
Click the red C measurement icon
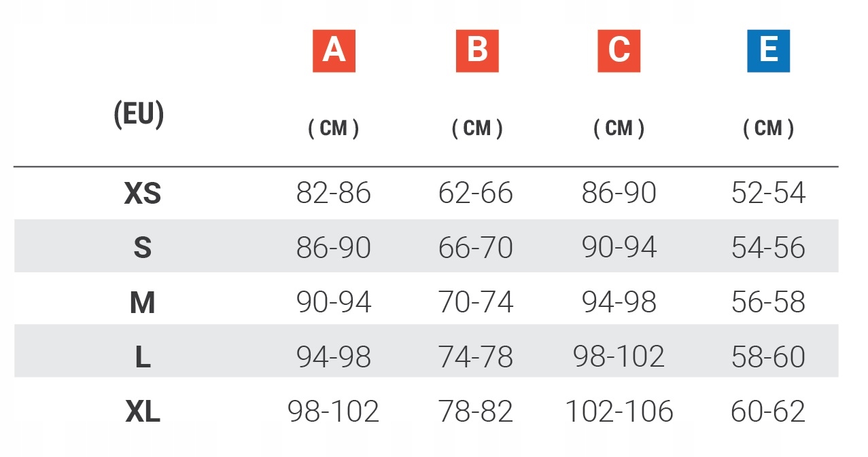[x=619, y=51]
